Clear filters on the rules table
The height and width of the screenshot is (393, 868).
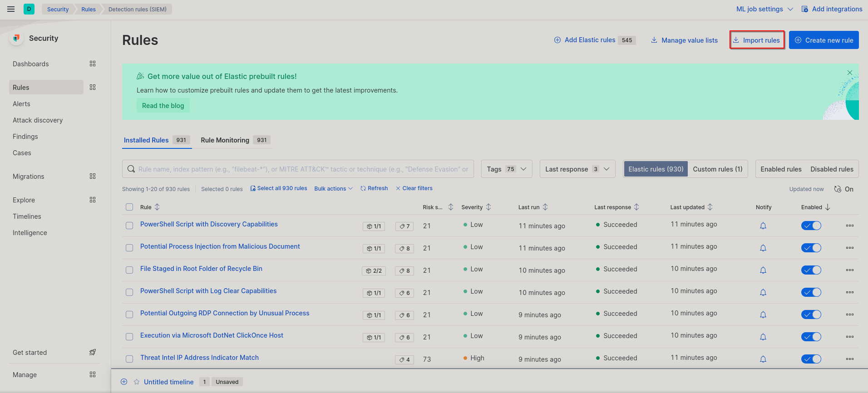click(414, 188)
